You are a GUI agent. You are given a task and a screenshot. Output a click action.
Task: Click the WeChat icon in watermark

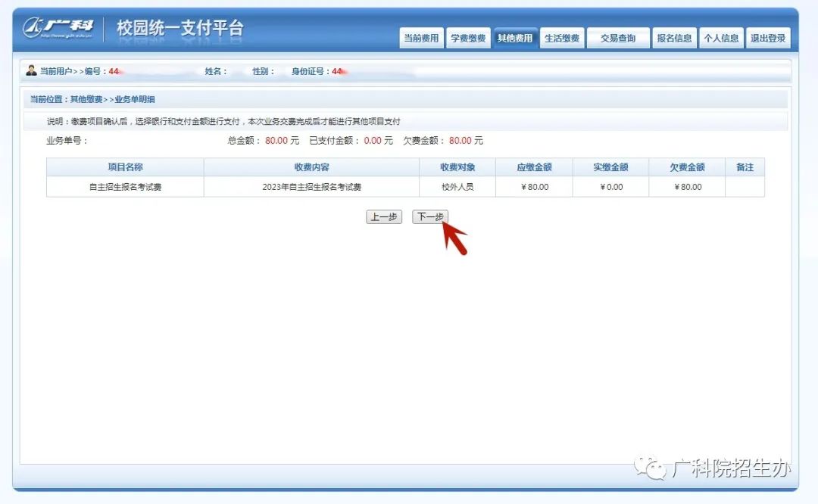[650, 468]
